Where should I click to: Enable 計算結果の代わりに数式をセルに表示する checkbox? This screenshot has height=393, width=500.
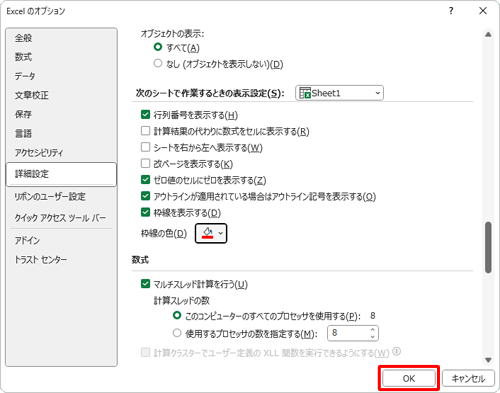[x=145, y=131]
